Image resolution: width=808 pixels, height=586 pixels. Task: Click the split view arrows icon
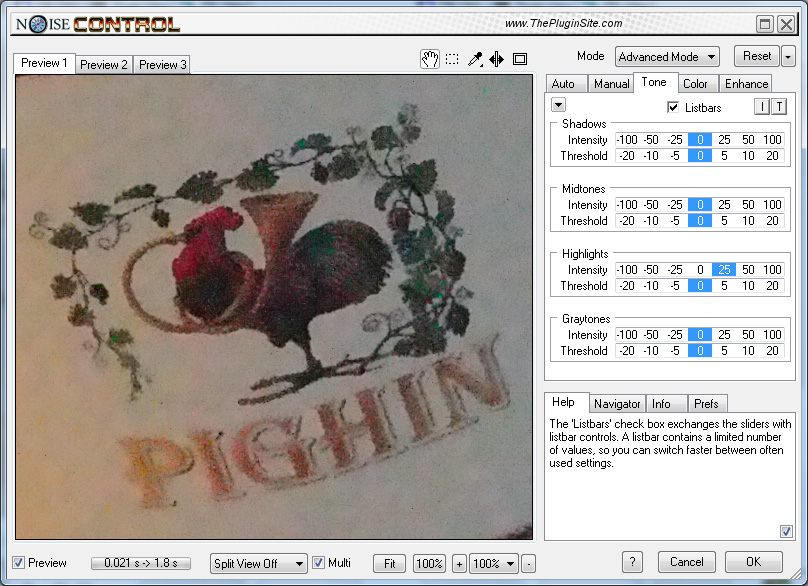point(497,59)
